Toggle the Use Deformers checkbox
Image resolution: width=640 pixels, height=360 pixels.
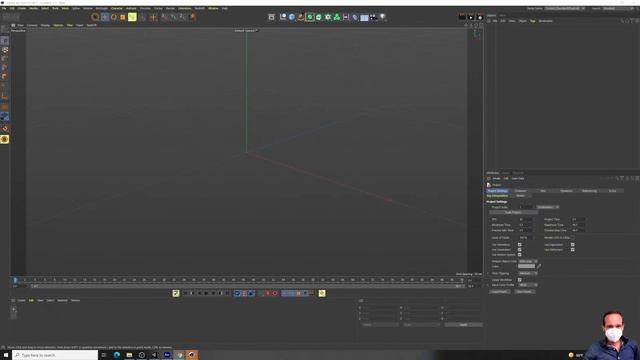[572, 249]
